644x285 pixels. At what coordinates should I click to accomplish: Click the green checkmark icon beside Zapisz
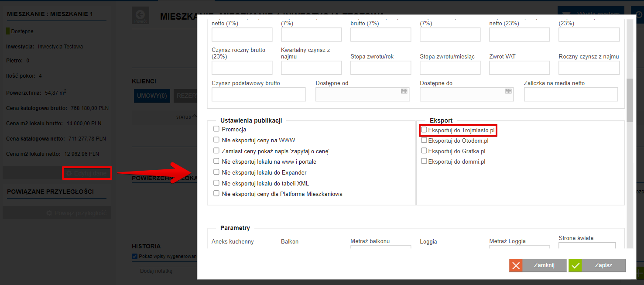[x=575, y=265]
